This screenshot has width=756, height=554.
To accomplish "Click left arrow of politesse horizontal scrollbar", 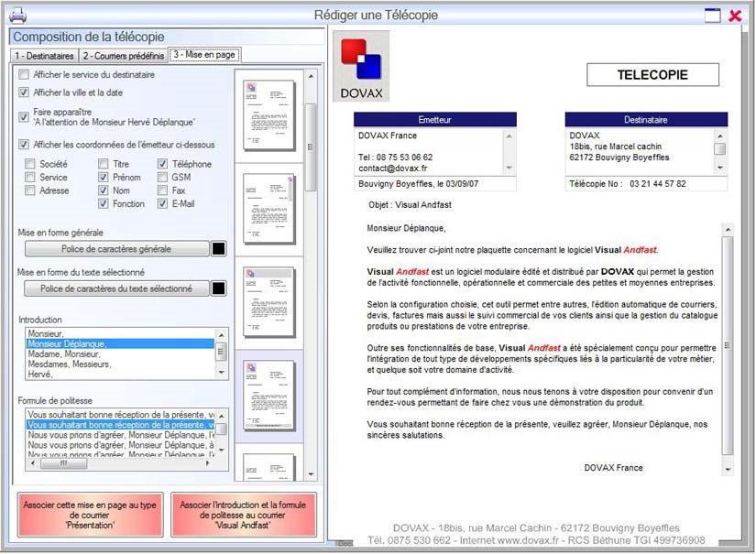I will click(33, 463).
